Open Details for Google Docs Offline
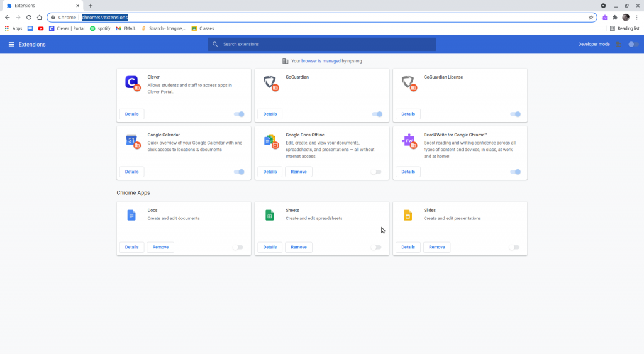The image size is (644, 354). pyautogui.click(x=270, y=172)
